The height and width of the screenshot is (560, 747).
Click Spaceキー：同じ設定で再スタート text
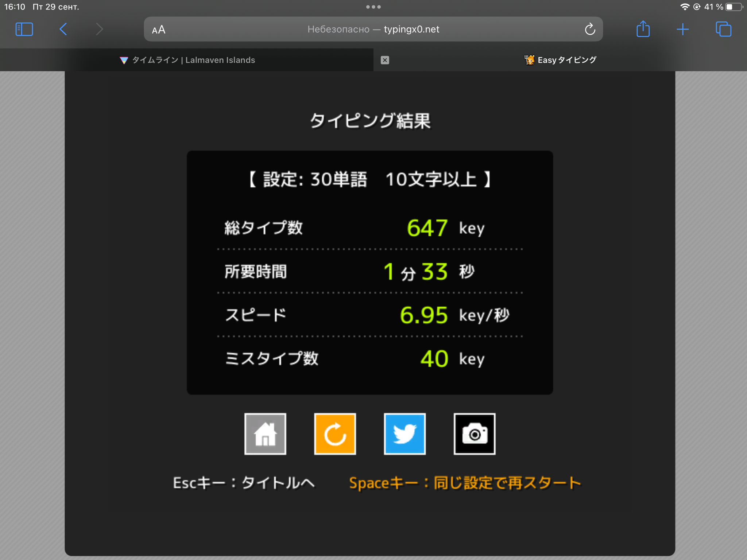pyautogui.click(x=465, y=483)
